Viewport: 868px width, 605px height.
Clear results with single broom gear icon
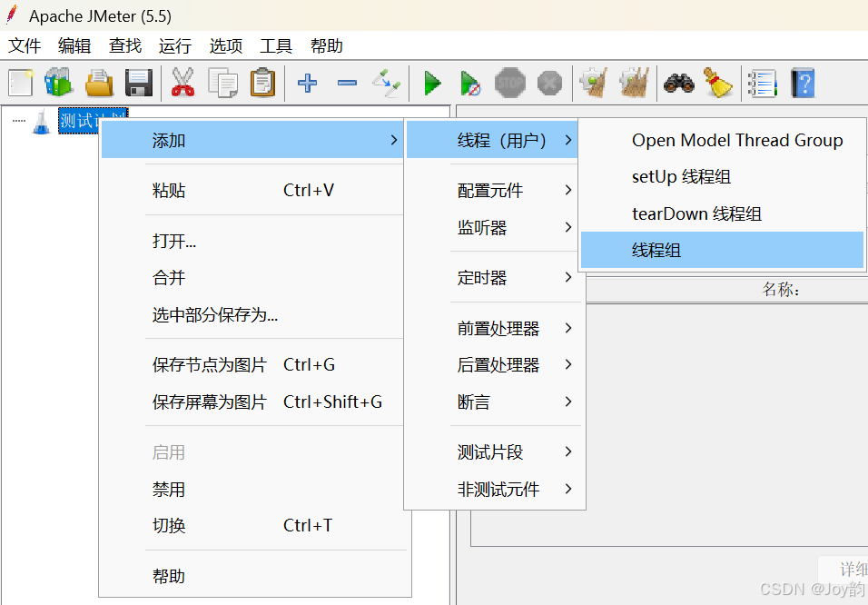(x=594, y=83)
